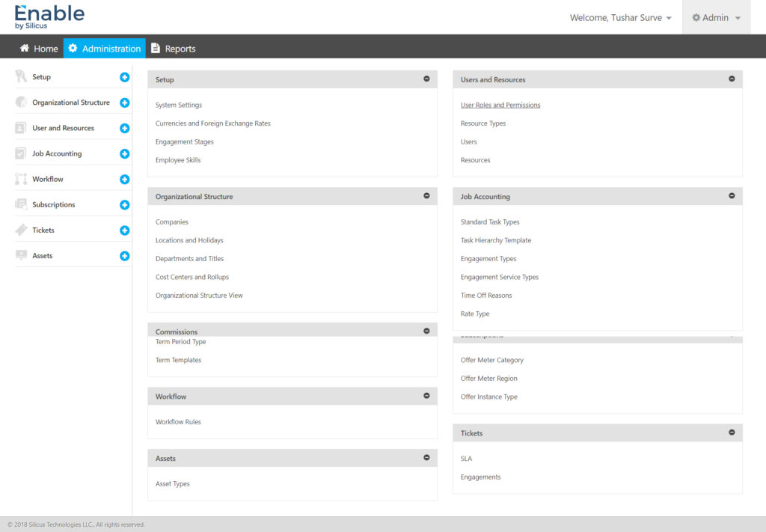Expand Setup with sidebar plus button
The width and height of the screenshot is (766, 532).
coord(125,77)
